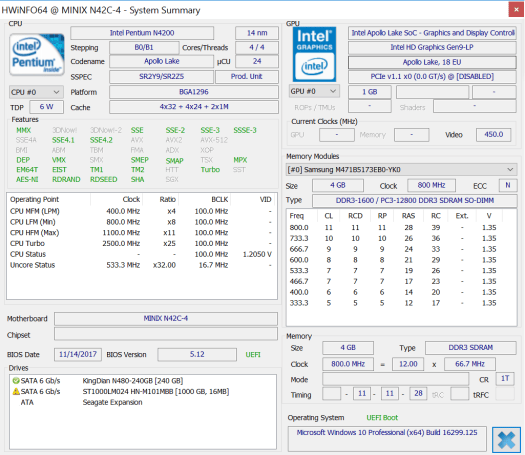
Task: Click warning icon beside ST1000LM024 drive
Action: click(x=16, y=391)
